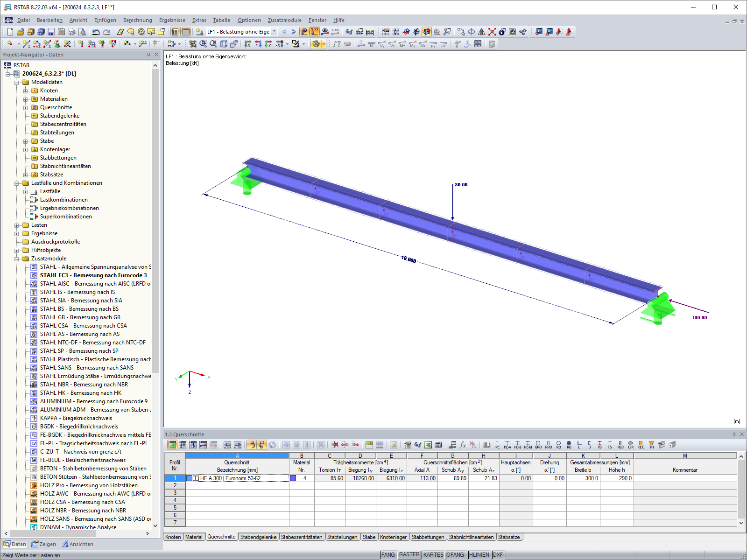Click the My moment diagram icon
The height and width of the screenshot is (560, 747).
(x=413, y=44)
